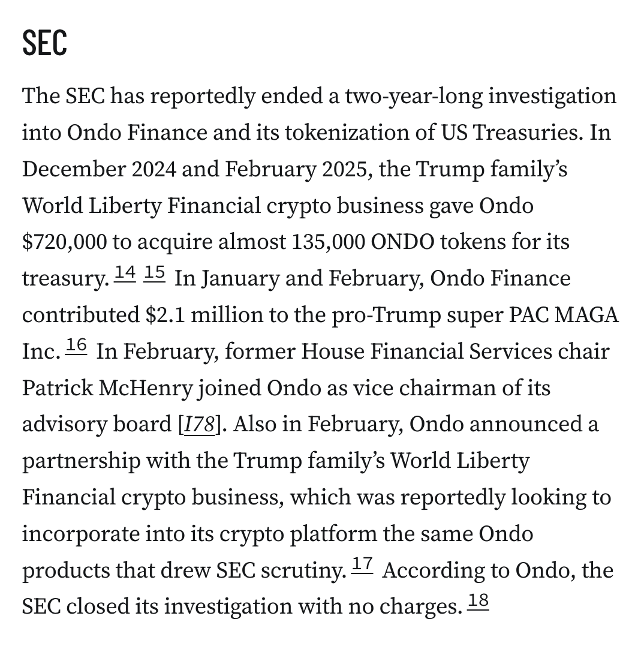Screen dimensions: 644x649
Task: Follow footnote 16 after MAGA Inc.
Action: [x=76, y=346]
